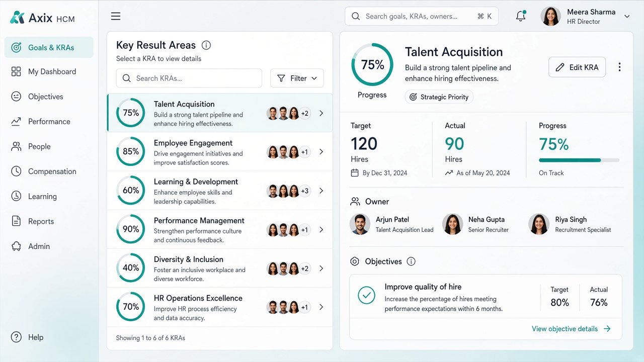Click the trend icon by As of May 20, 2024
This screenshot has width=644, height=362.
click(x=449, y=173)
